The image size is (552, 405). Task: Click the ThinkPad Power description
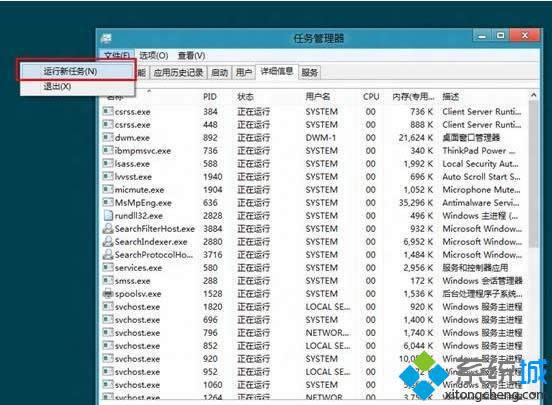479,151
